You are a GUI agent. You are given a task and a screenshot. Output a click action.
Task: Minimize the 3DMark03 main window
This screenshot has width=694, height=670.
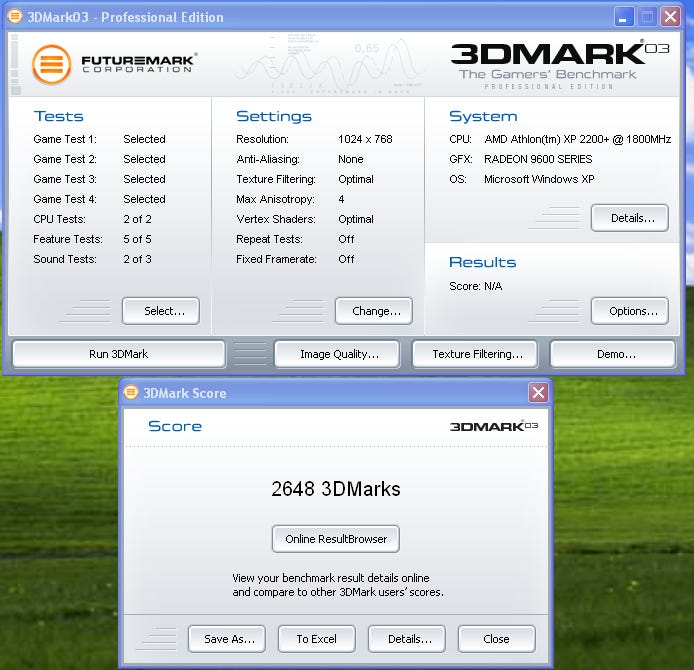click(624, 17)
